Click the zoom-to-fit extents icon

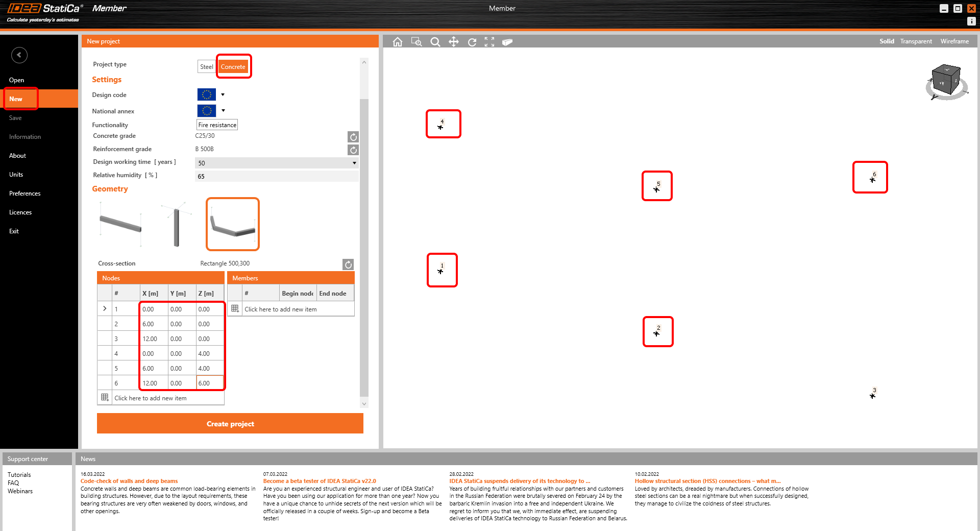pos(489,42)
